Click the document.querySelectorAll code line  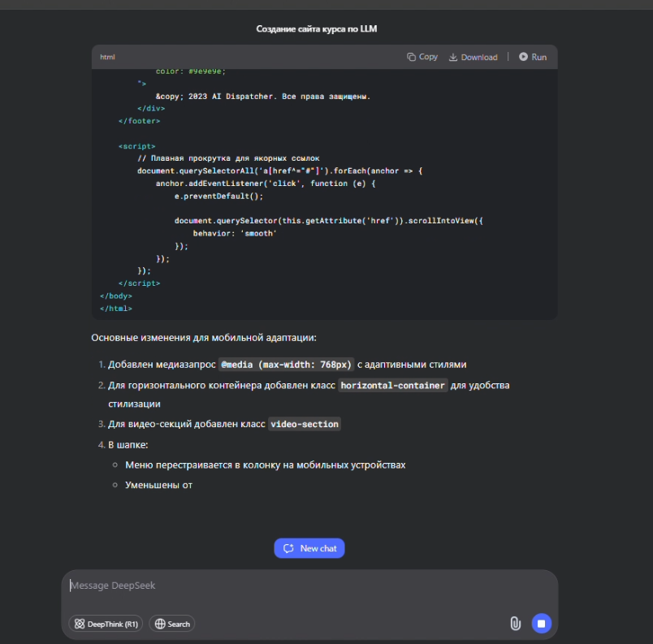[x=280, y=171]
